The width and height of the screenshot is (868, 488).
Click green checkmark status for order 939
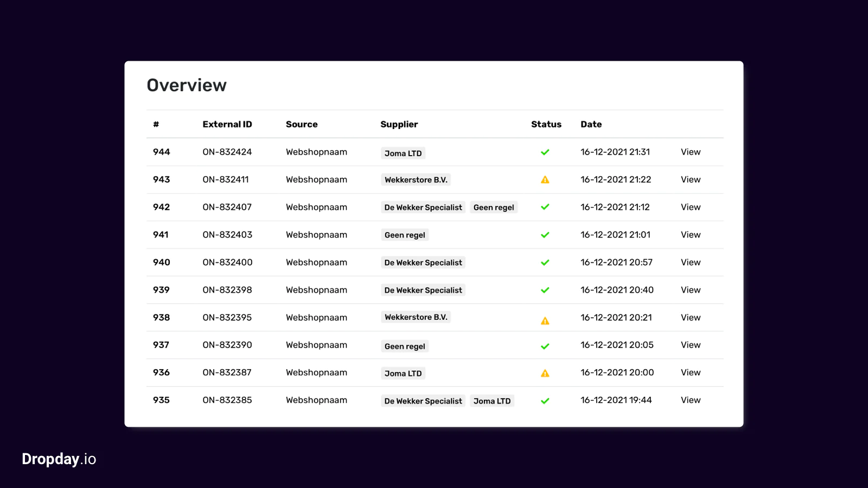[x=545, y=290]
